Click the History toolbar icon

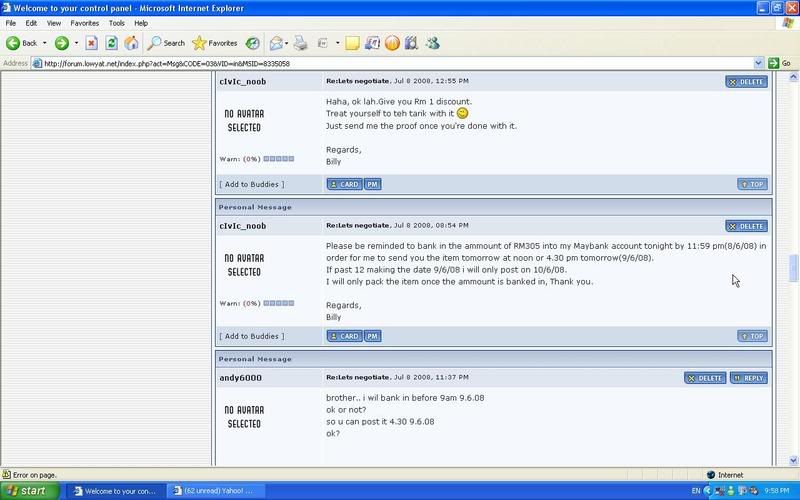253,43
